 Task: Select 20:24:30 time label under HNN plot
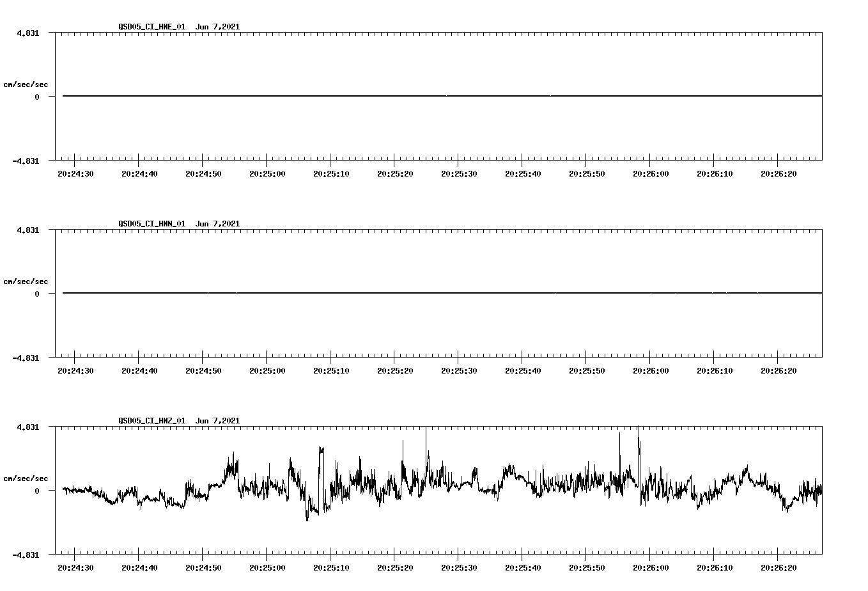(75, 371)
